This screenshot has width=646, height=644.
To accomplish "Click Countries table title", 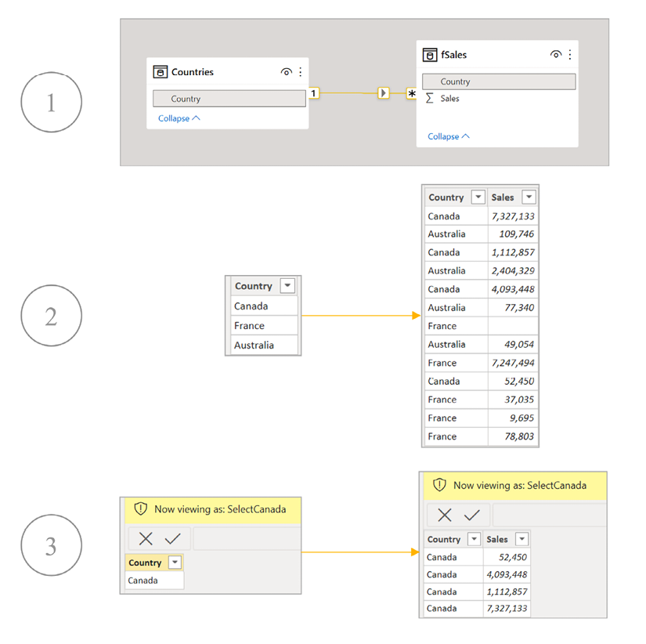I will [x=193, y=72].
